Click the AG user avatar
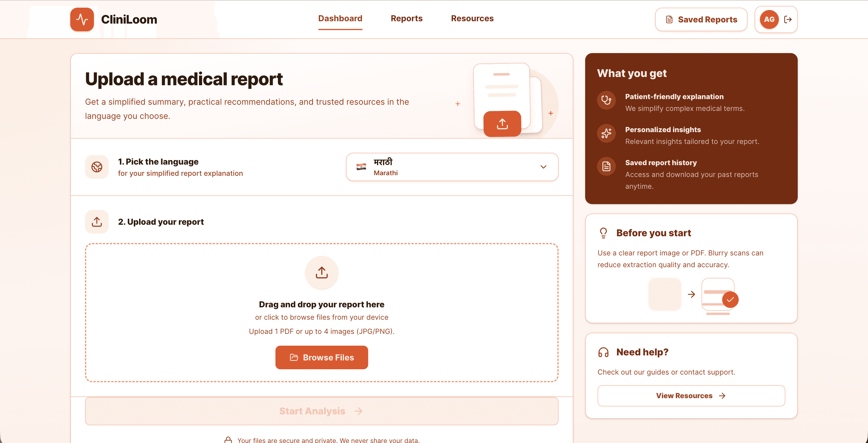868x443 pixels. pos(769,19)
